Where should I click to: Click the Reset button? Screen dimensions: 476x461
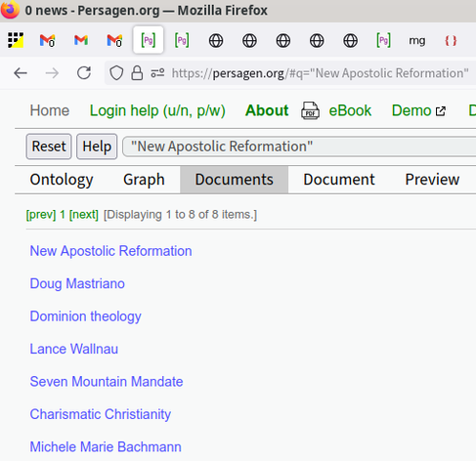click(49, 147)
